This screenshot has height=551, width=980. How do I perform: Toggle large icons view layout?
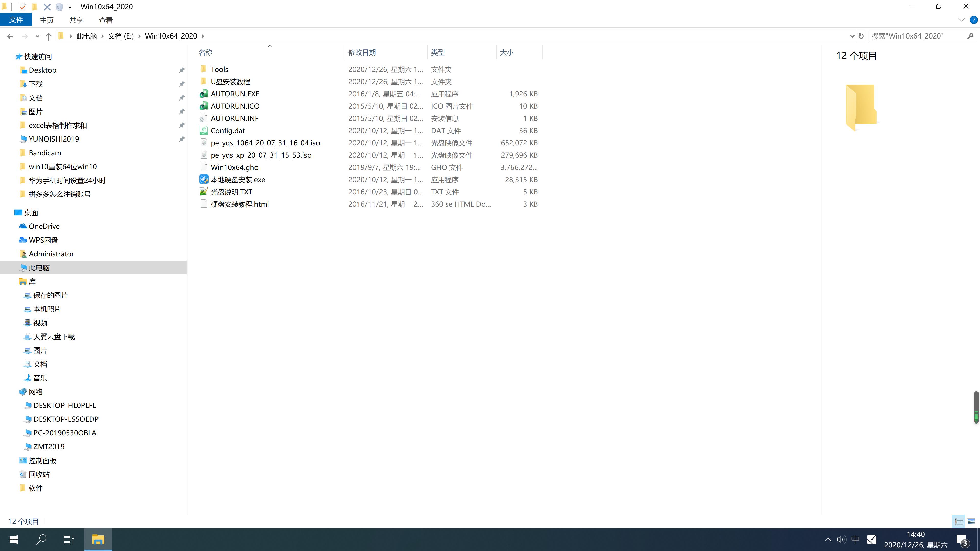coord(971,521)
